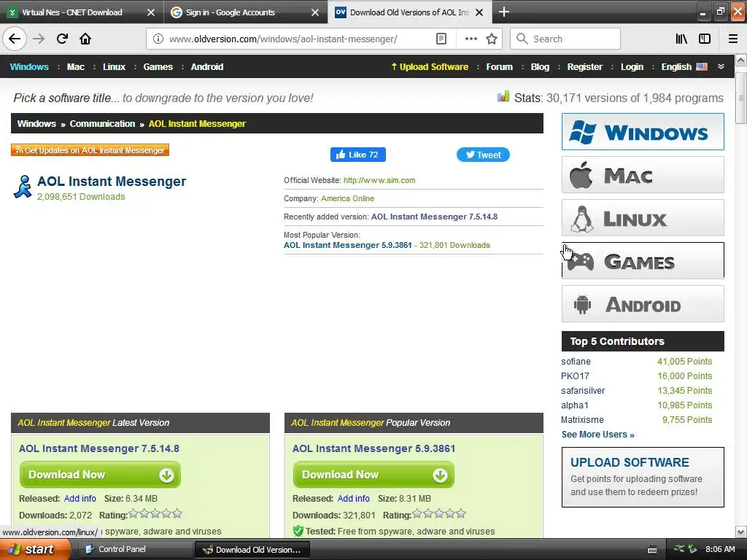Open the Firefox hamburger menu
747x560 pixels.
(733, 39)
